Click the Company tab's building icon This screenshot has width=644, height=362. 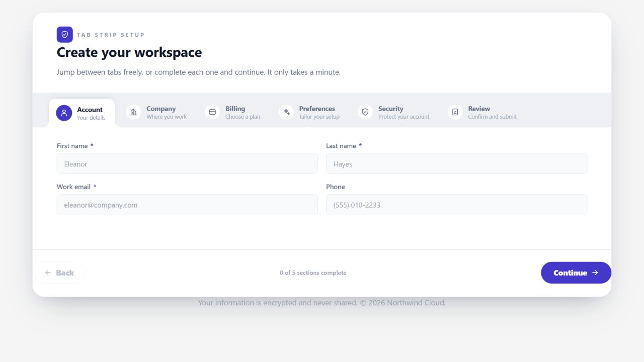[133, 112]
